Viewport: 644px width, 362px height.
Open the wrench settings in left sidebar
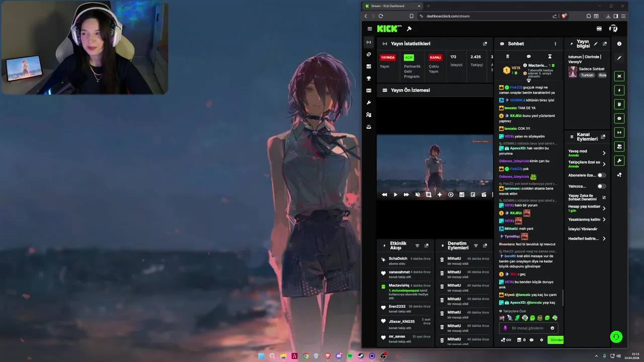point(369,103)
